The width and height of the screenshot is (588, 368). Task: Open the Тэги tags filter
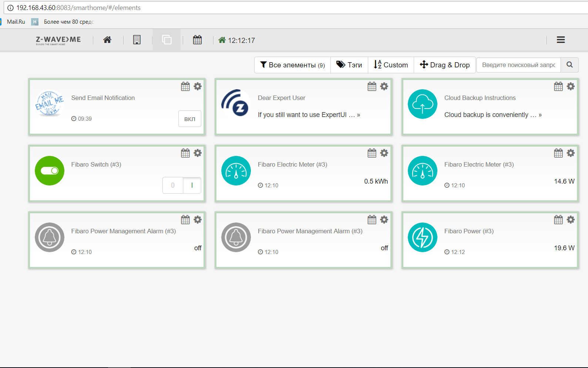pyautogui.click(x=349, y=65)
